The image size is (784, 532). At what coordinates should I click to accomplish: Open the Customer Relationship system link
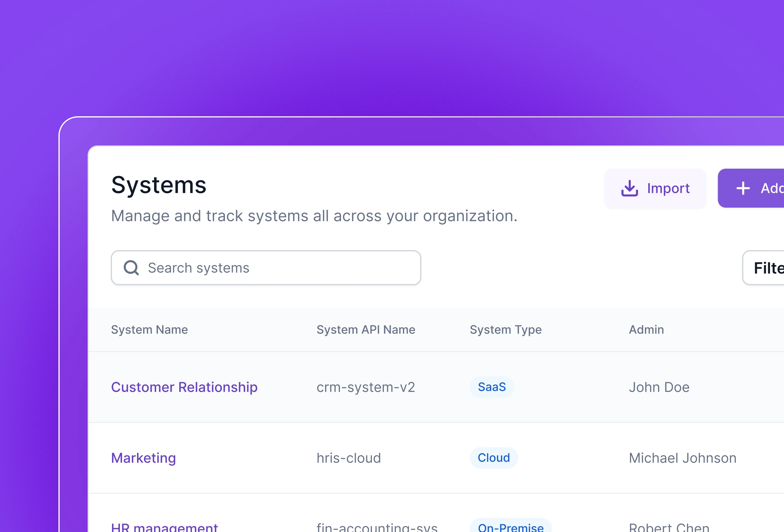click(x=184, y=387)
